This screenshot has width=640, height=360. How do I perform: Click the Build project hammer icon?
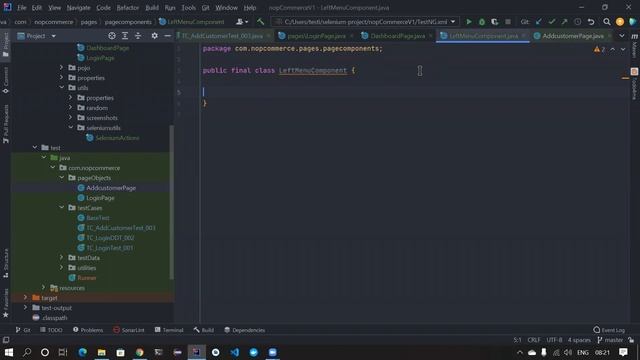260,22
